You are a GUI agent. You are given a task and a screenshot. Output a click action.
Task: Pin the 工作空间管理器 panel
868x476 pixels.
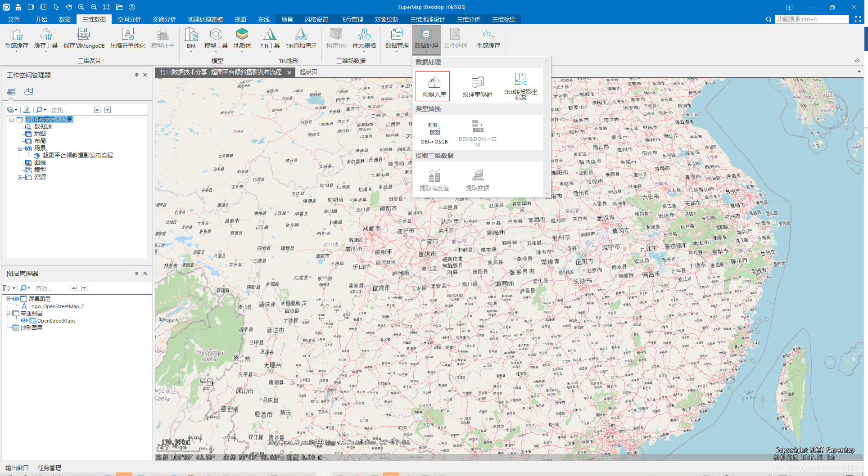(x=136, y=75)
